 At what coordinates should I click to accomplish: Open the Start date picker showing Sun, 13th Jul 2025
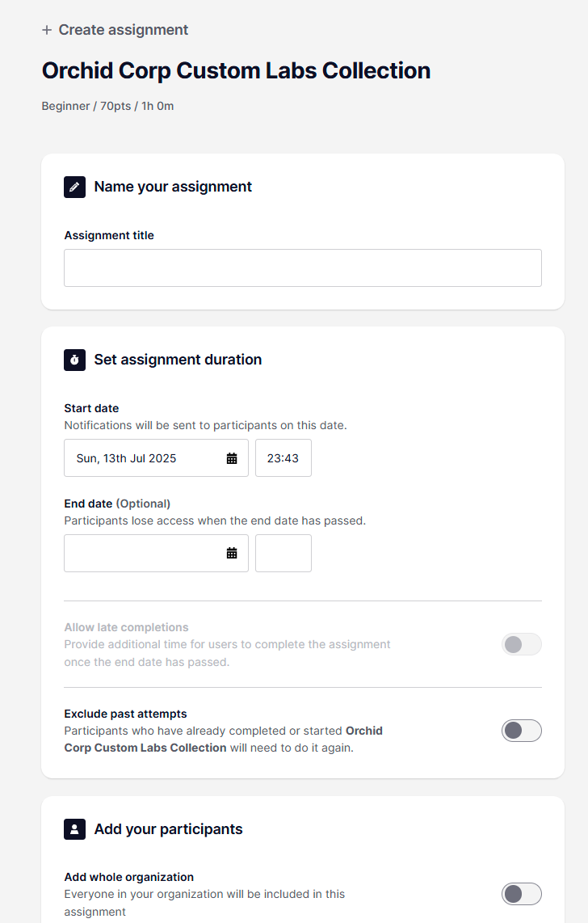pos(157,458)
